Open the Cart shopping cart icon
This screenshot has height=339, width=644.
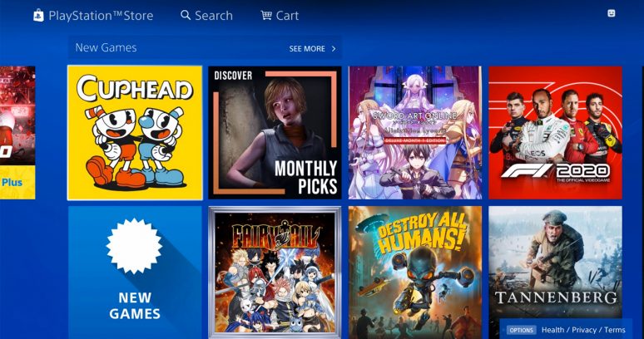coord(266,16)
